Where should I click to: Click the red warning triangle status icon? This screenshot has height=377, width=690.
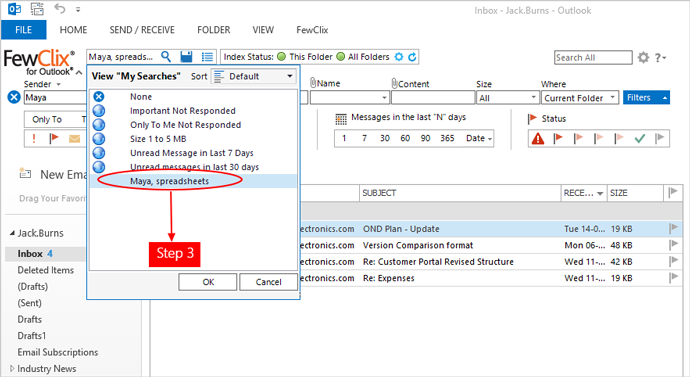(x=538, y=139)
